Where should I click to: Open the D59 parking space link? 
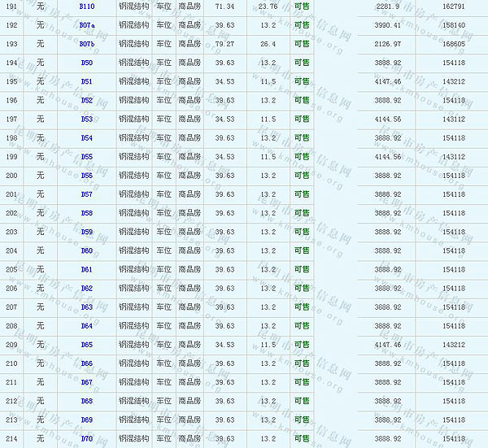[x=87, y=232]
